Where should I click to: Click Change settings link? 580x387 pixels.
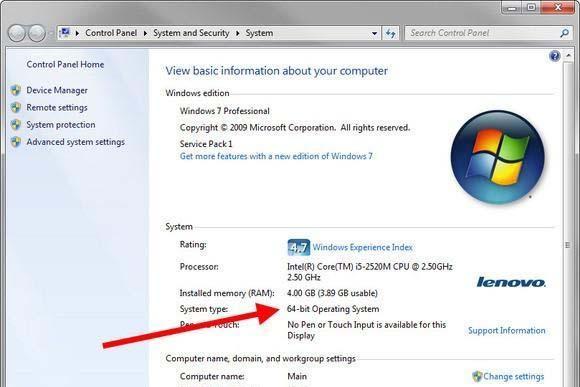click(514, 376)
